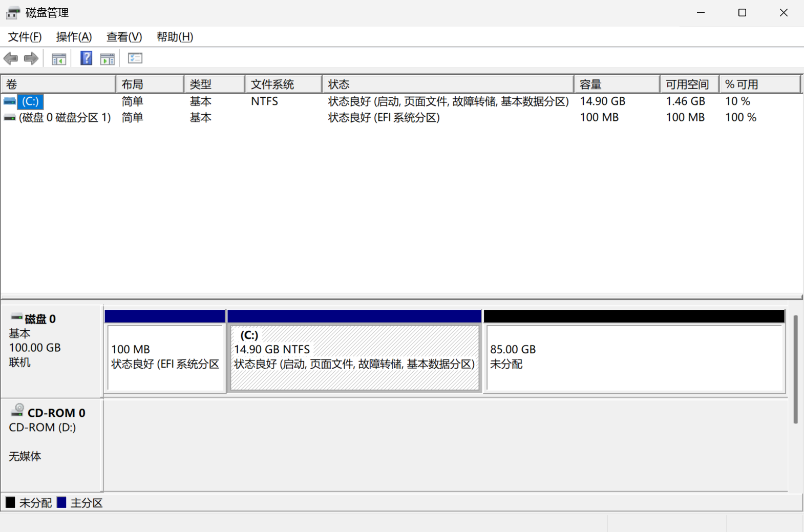Open the 操作(A) menu
The height and width of the screenshot is (532, 804).
click(x=74, y=37)
